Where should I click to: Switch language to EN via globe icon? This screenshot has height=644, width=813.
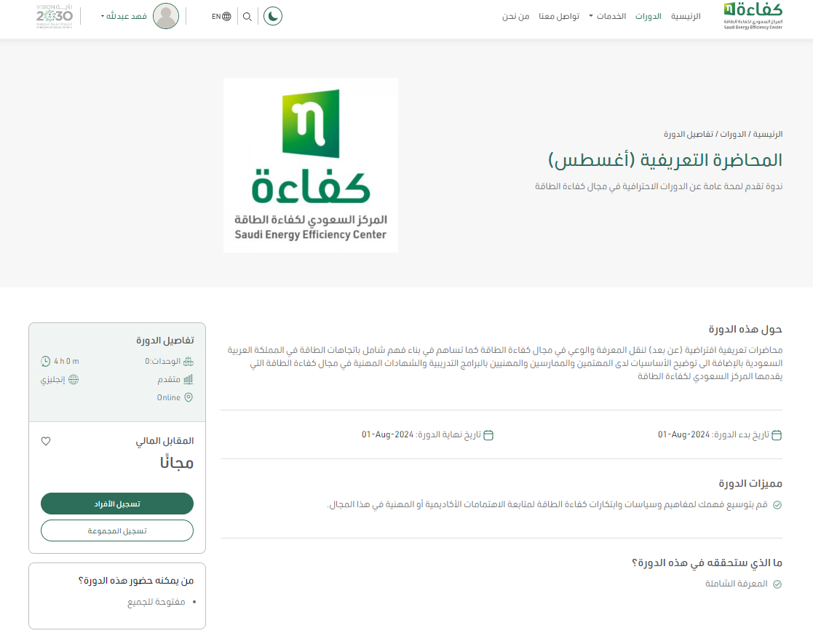coord(221,17)
